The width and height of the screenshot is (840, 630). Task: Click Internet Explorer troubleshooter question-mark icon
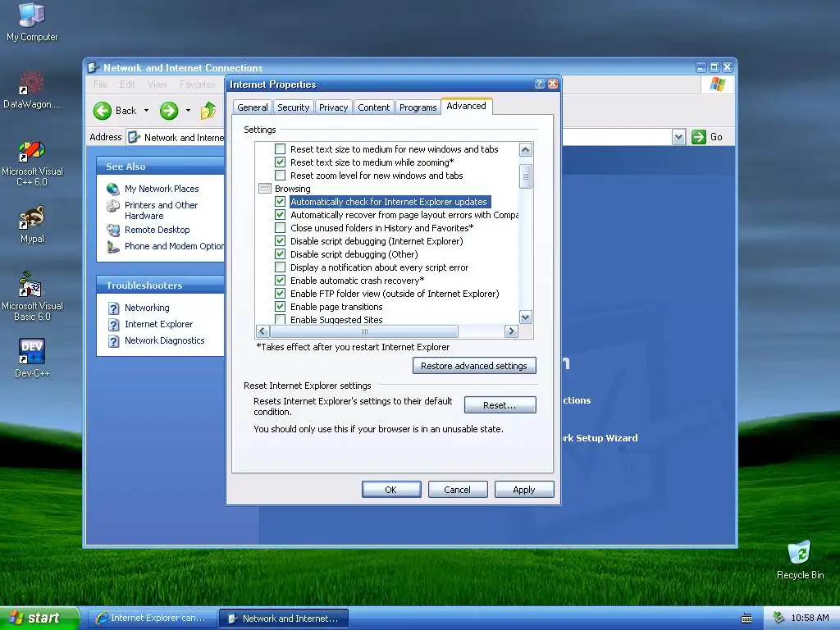[113, 325]
